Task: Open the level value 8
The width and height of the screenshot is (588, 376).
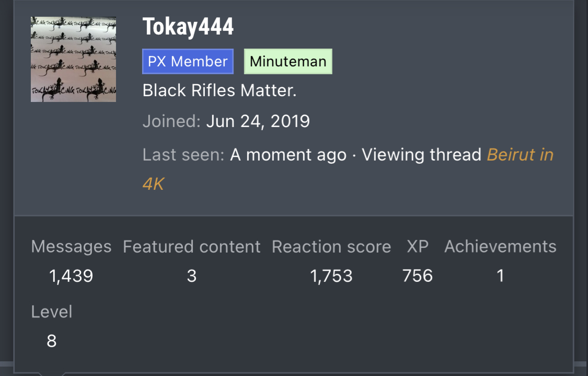Action: 52,341
